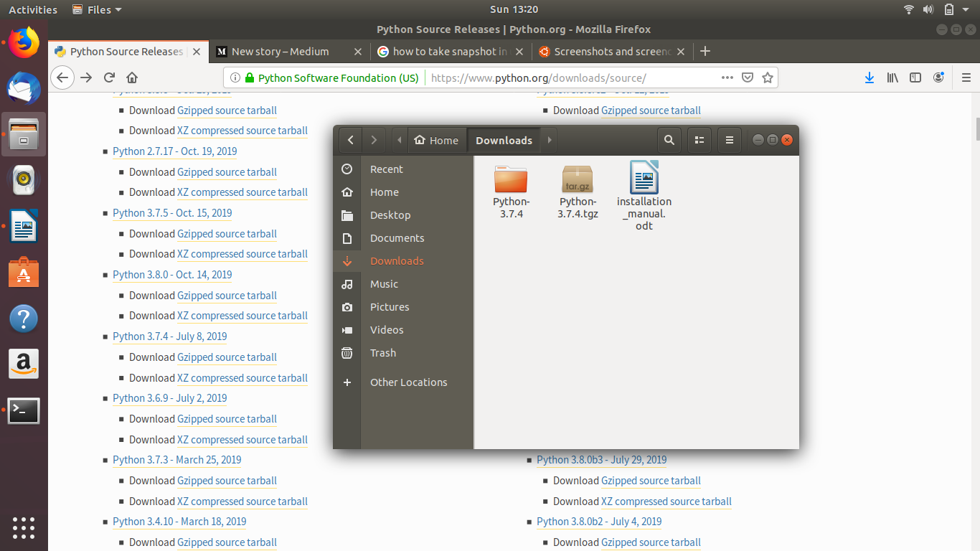Show Firefox downloads progress arrow
The height and width of the screenshot is (551, 980).
870,77
